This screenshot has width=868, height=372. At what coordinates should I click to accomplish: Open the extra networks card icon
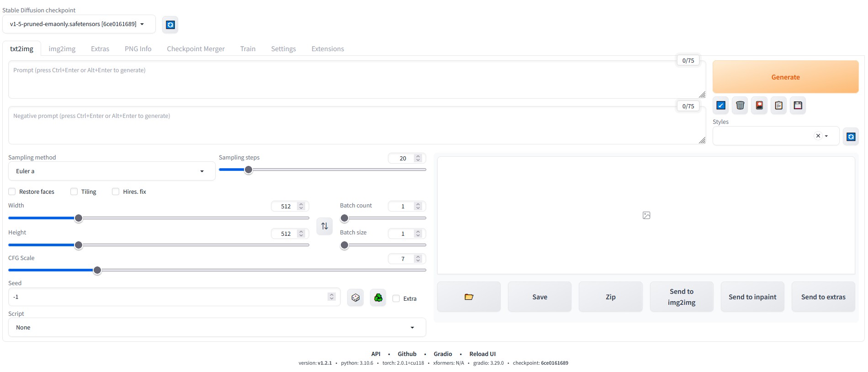click(759, 106)
